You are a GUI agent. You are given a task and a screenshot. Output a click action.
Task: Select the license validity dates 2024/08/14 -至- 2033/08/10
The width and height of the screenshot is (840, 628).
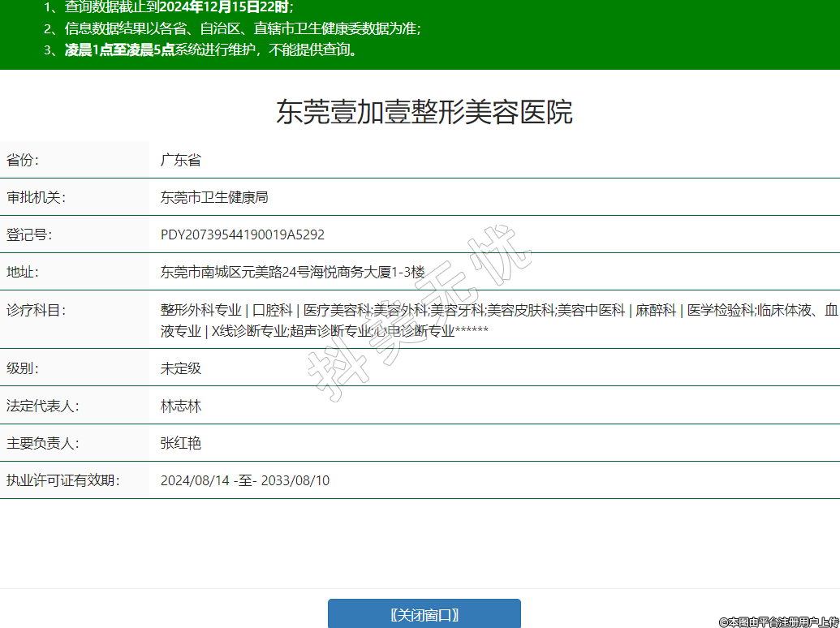[x=244, y=480]
